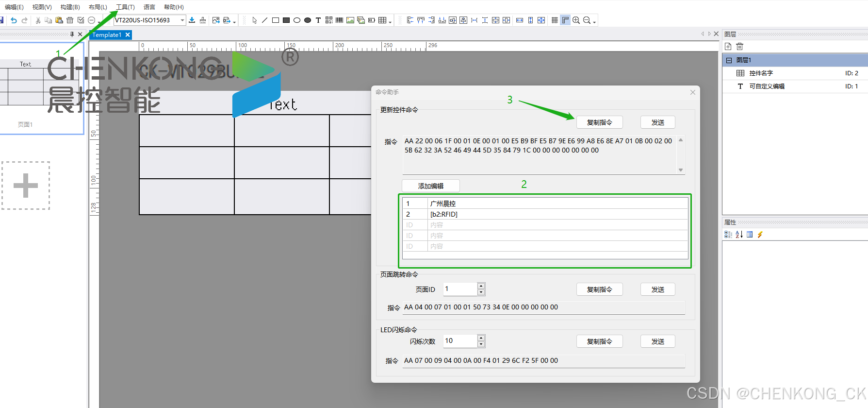Close the 命令助手 dialog
The image size is (868, 408).
pos(693,92)
